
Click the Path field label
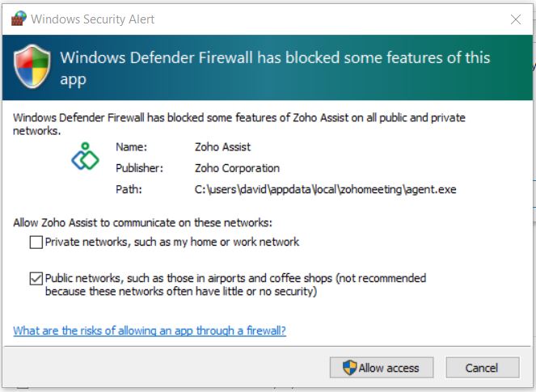[x=129, y=190]
